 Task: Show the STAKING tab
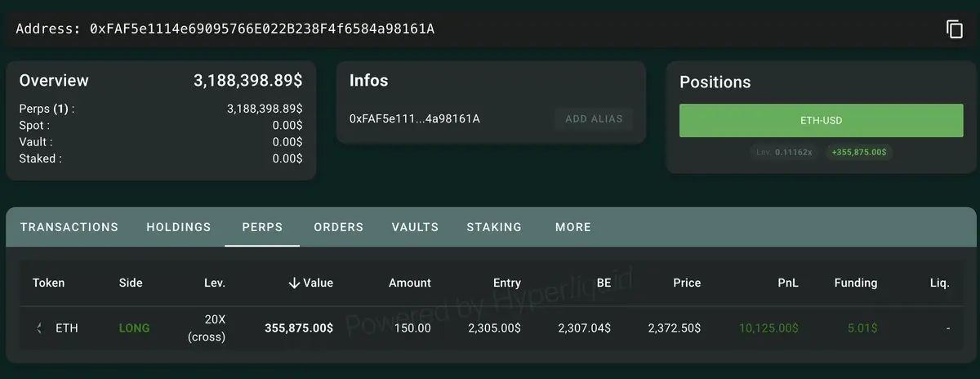494,227
